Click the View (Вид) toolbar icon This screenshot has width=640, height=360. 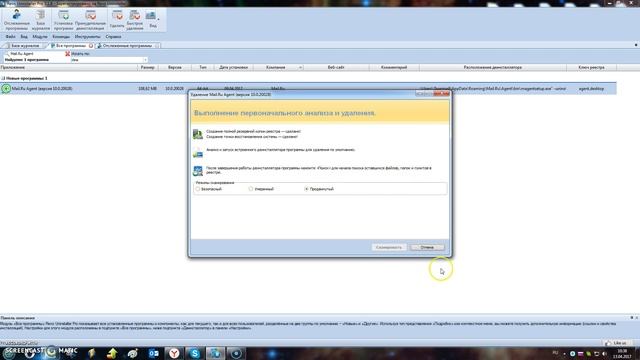pos(152,20)
